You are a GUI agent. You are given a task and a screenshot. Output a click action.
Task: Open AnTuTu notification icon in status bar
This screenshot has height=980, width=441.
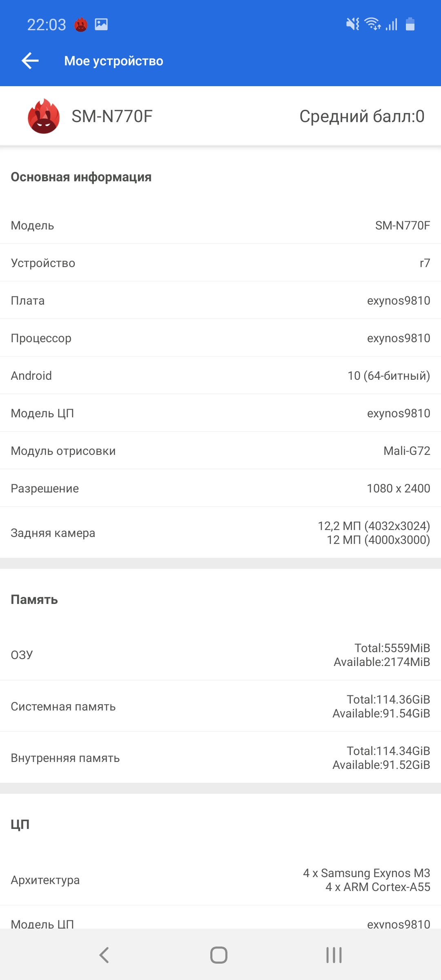click(x=81, y=25)
